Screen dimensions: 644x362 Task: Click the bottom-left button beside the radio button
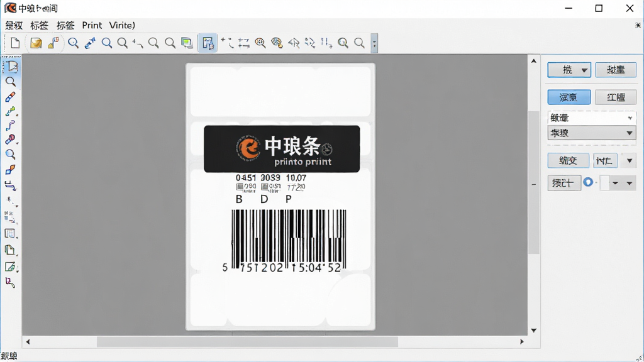(564, 183)
